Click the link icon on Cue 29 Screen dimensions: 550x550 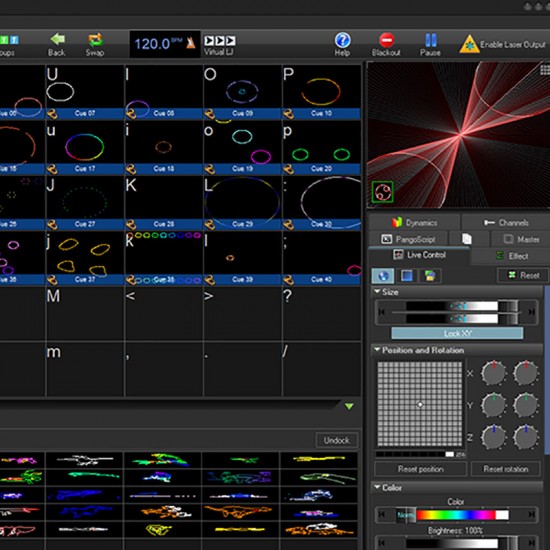point(209,224)
